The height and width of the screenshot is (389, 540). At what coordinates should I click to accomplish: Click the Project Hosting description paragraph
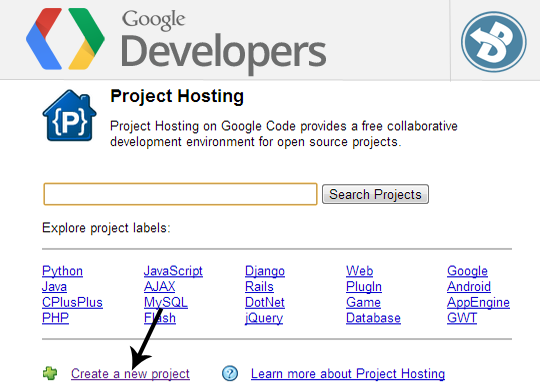283,134
